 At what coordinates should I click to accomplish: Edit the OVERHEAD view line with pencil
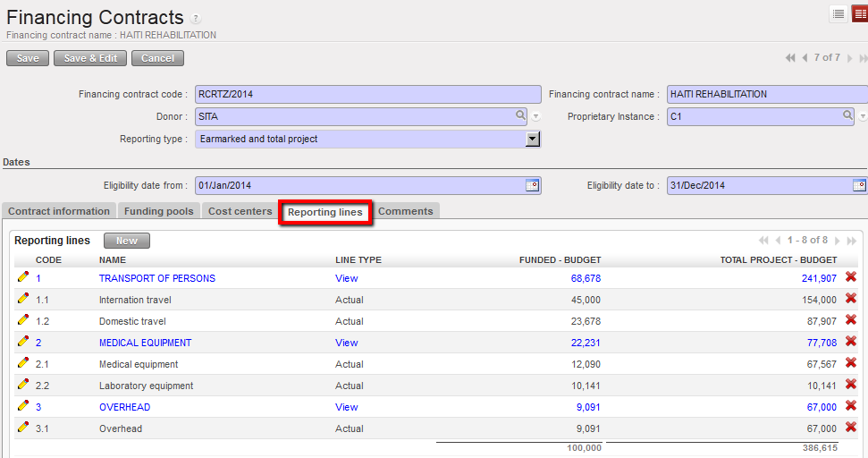(x=23, y=406)
